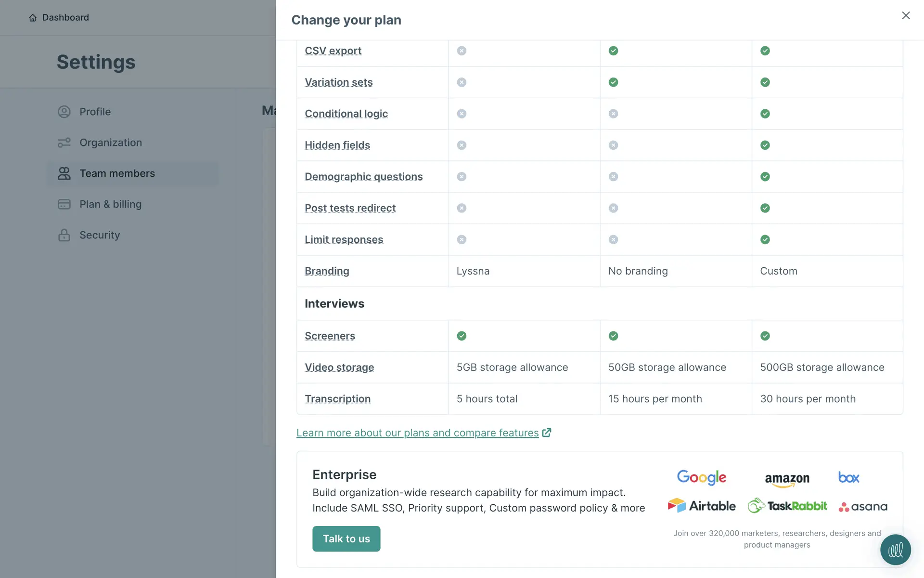Click the Demographic questions feature label
The height and width of the screenshot is (578, 924).
[363, 177]
